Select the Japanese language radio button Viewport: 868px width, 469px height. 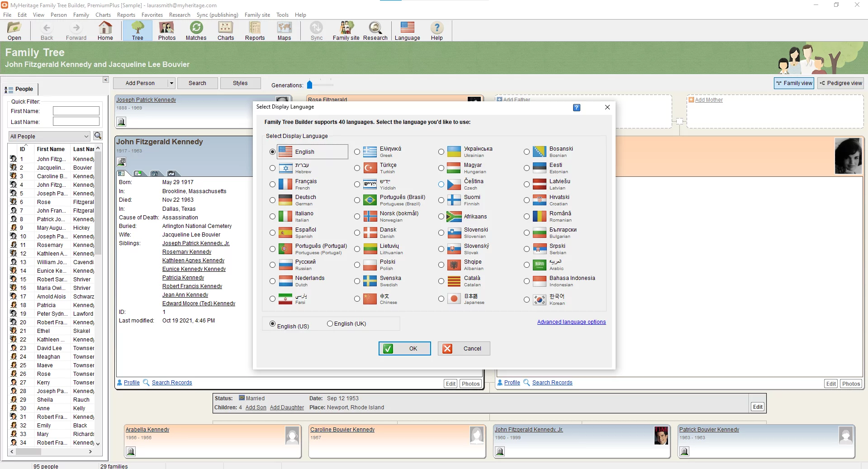(x=441, y=299)
